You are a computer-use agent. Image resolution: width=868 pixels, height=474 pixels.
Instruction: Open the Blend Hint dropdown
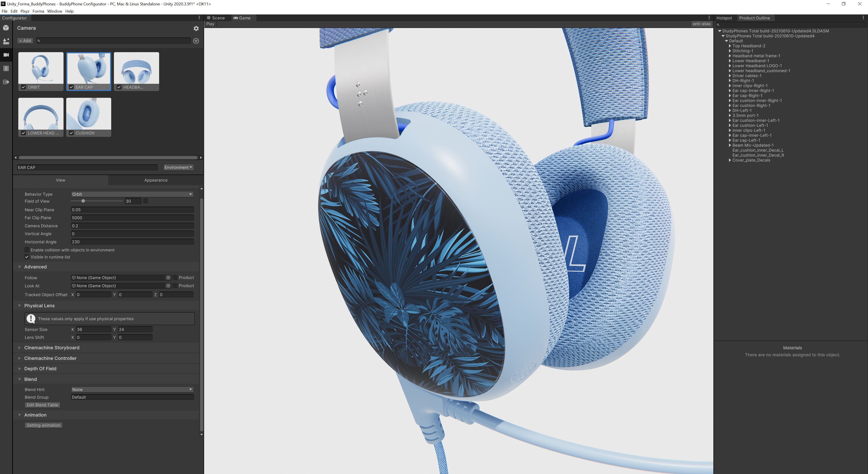pos(132,390)
